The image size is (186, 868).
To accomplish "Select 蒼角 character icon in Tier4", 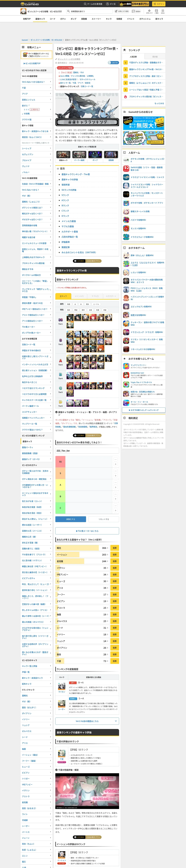I will click(x=70, y=376).
